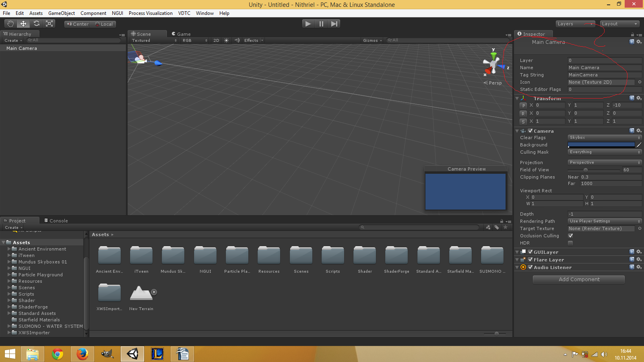Screen dimensions: 644x362
Task: Select the Hand tool
Action: pos(10,24)
